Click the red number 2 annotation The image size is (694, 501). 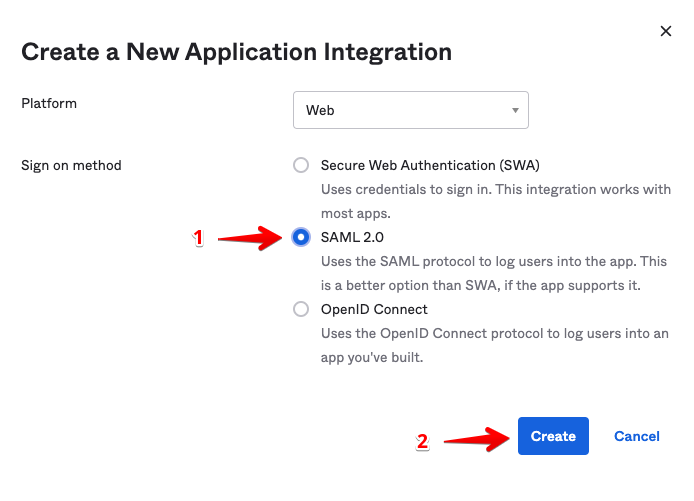(x=423, y=442)
